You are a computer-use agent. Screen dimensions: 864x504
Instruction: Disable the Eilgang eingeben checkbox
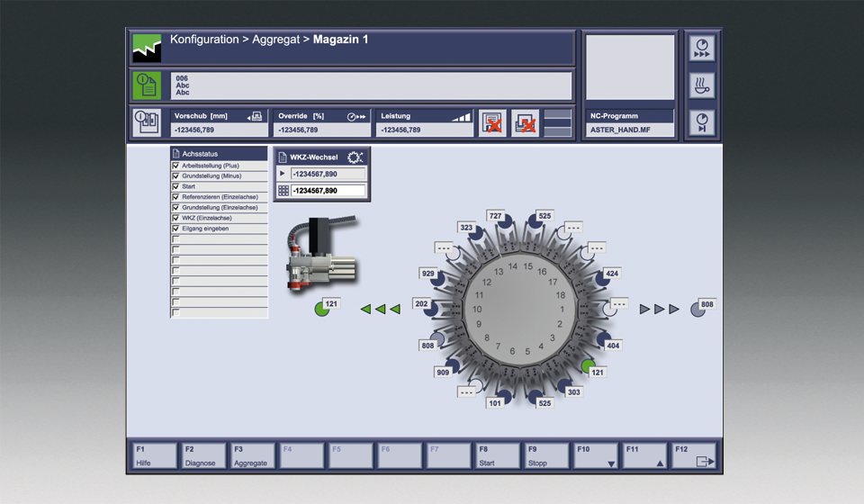tap(176, 229)
